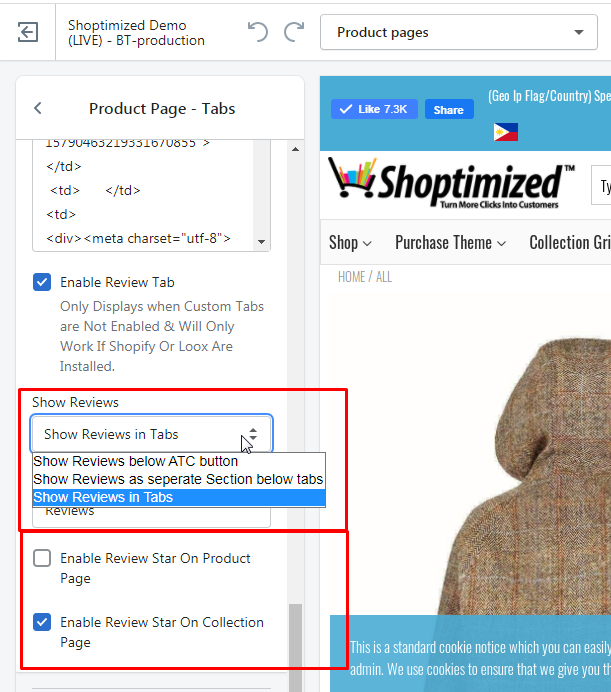Click the Shoptimized logo

coord(451,183)
